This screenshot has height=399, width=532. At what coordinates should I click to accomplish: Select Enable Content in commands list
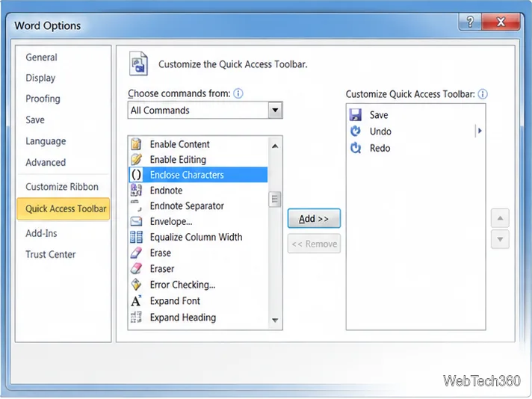tap(198, 144)
